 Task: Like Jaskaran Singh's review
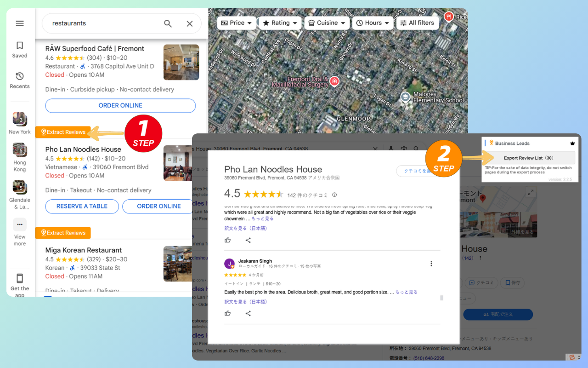pos(228,313)
